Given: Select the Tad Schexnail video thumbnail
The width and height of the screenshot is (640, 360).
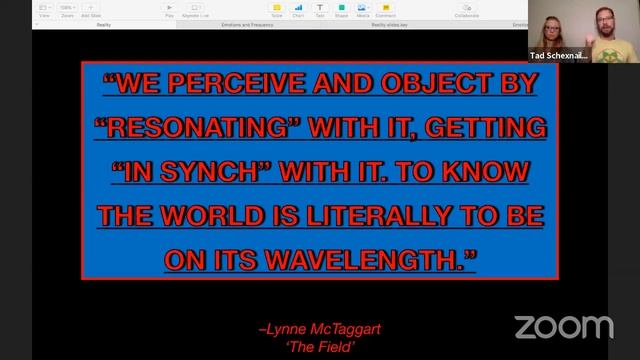Looking at the screenshot, I should [x=584, y=31].
